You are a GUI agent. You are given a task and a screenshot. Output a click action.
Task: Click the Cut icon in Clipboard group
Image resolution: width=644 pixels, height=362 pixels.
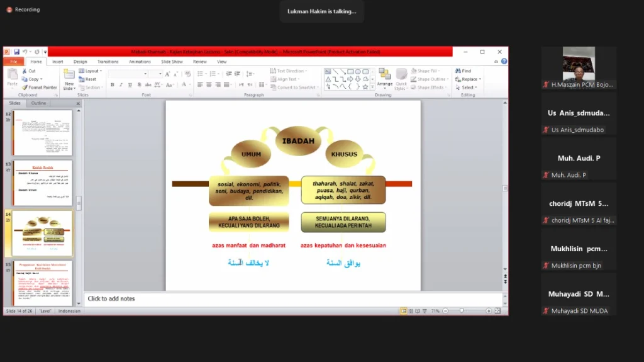click(x=29, y=71)
